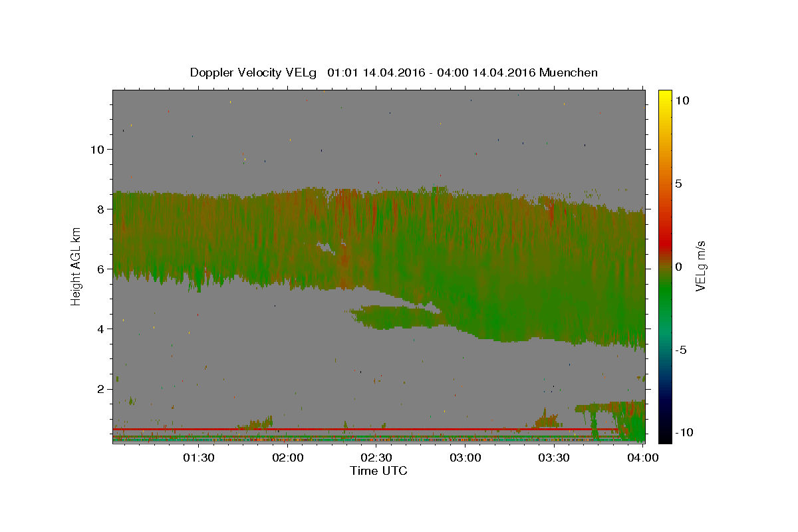Viewport: 798px width, 532px height.
Task: Click the Height AGL km axis title
Action: coord(76,266)
